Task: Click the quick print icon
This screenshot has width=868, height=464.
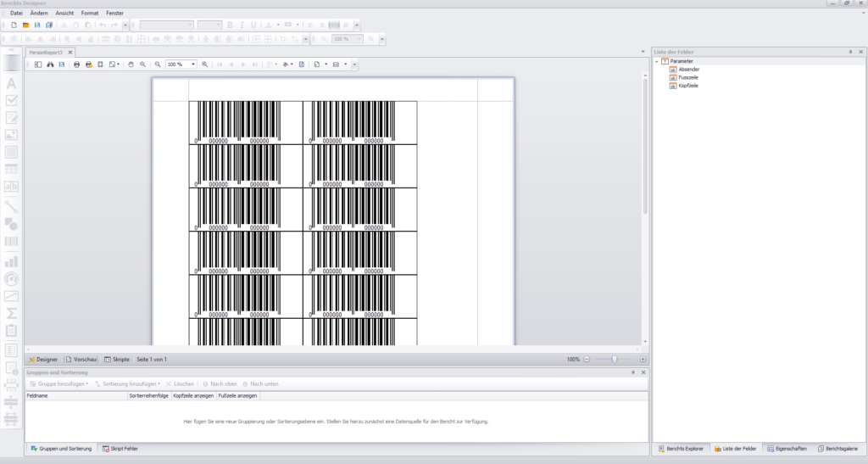Action: 88,64
